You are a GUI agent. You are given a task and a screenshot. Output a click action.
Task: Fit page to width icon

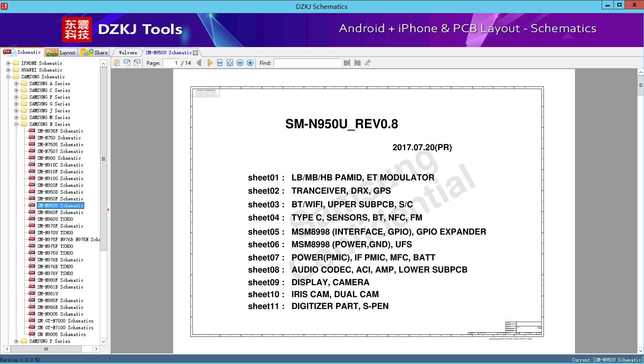tap(220, 63)
